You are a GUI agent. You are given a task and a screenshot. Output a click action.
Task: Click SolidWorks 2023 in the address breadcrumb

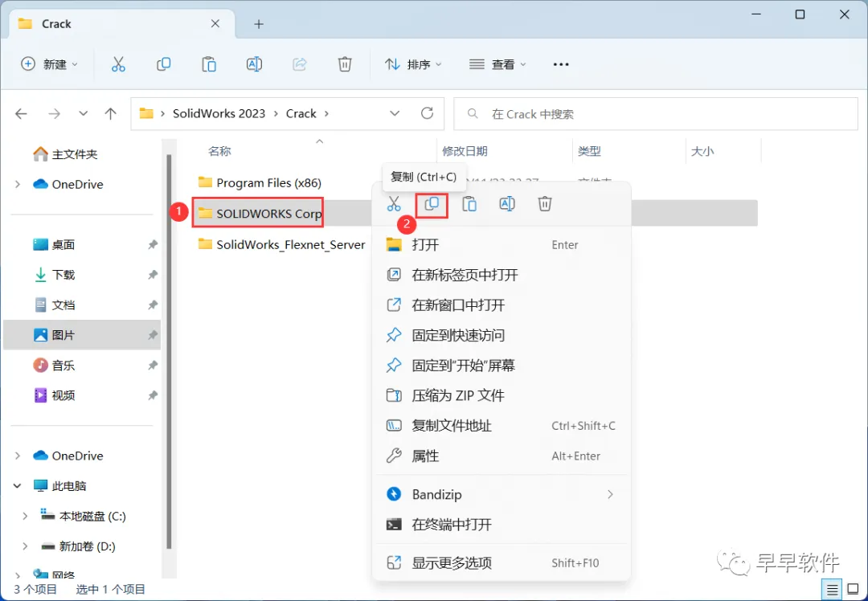[219, 113]
